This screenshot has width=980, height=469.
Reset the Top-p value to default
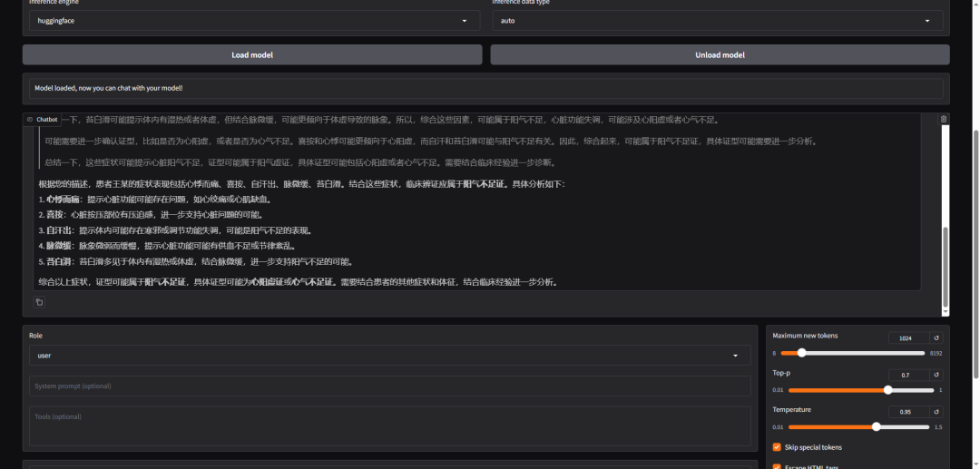936,376
